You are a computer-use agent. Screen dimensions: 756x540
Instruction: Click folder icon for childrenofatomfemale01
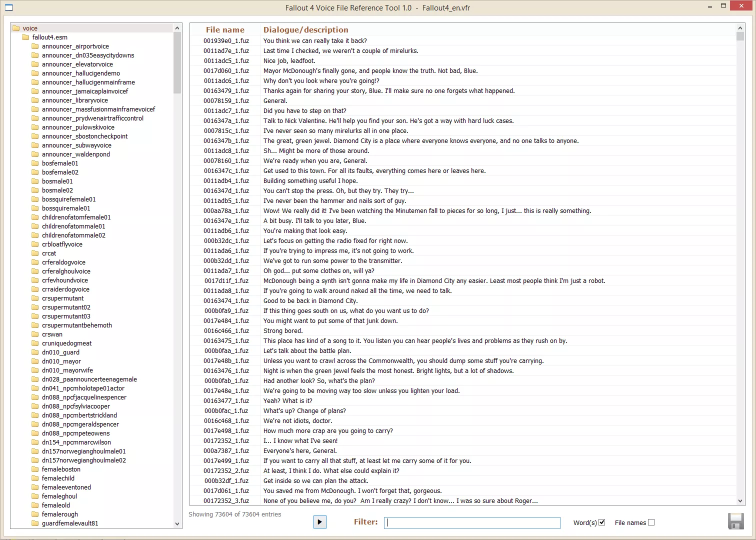click(x=35, y=217)
